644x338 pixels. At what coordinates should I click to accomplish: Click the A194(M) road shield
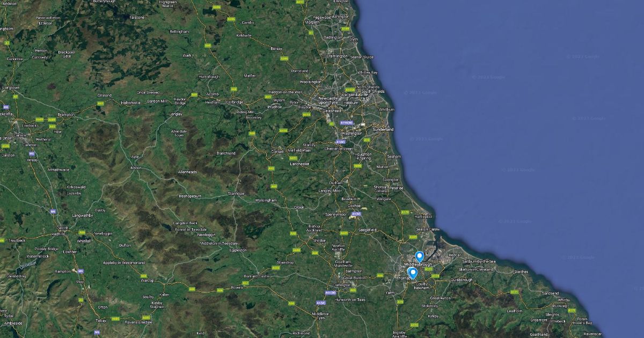point(347,123)
